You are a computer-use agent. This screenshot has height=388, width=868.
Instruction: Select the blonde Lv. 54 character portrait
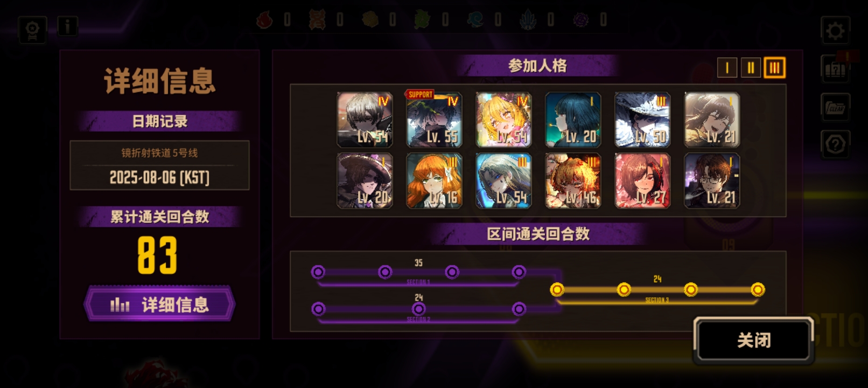tap(503, 119)
